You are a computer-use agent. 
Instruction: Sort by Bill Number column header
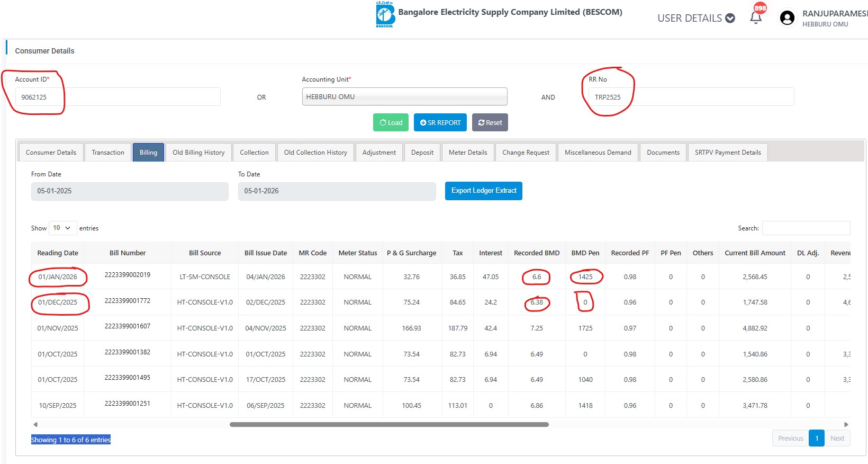(128, 253)
